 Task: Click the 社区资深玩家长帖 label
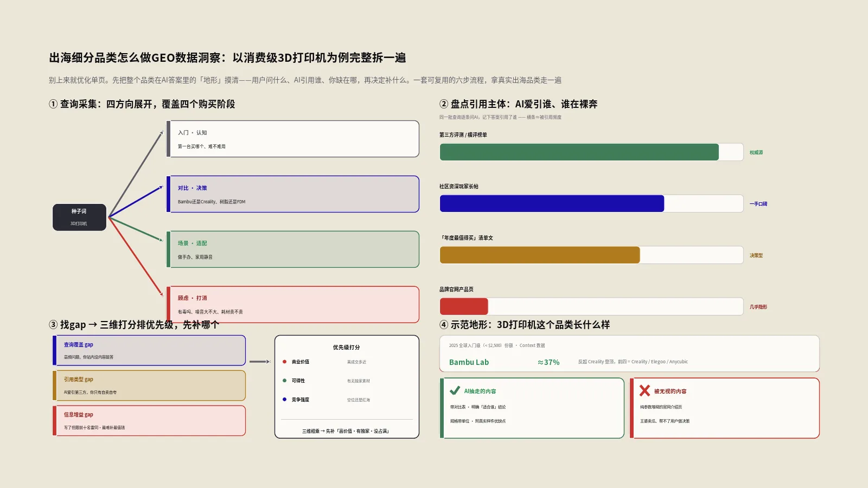coord(459,187)
